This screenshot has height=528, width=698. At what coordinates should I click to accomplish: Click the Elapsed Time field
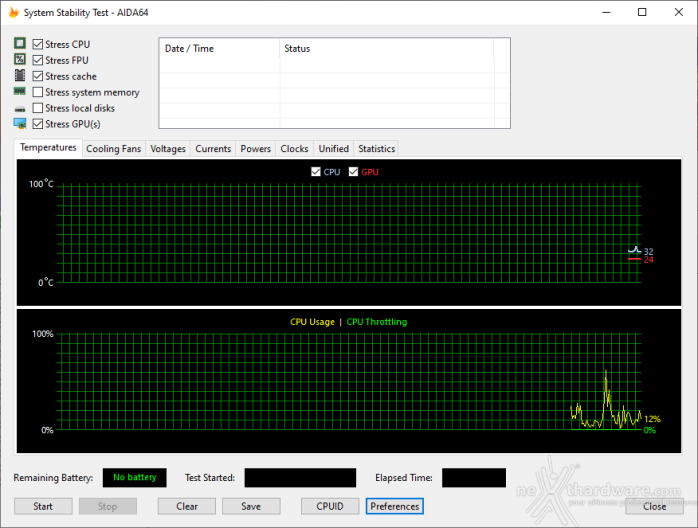click(x=474, y=478)
